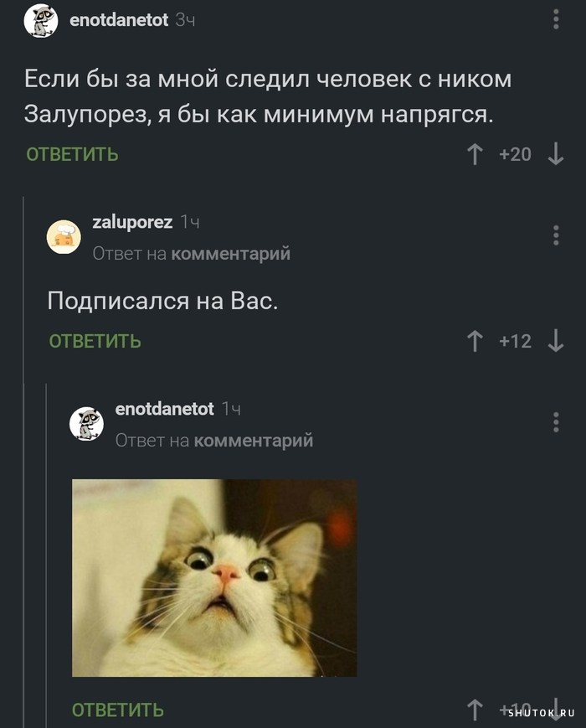586x728 pixels.
Task: Reply to the comment rated +20
Action: [72, 154]
